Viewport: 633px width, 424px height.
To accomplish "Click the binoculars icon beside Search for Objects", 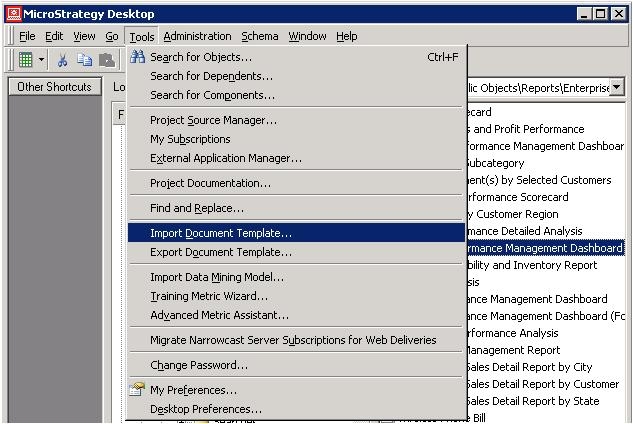I will coord(138,57).
